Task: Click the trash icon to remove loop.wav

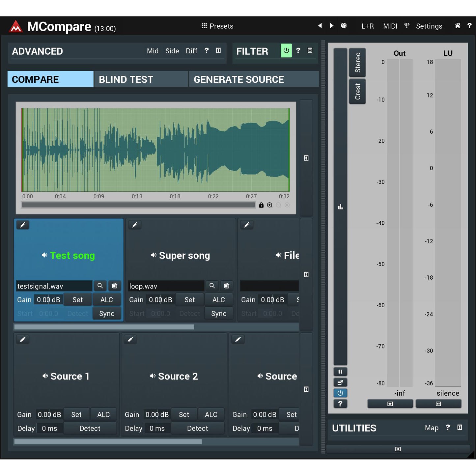Action: (226, 286)
